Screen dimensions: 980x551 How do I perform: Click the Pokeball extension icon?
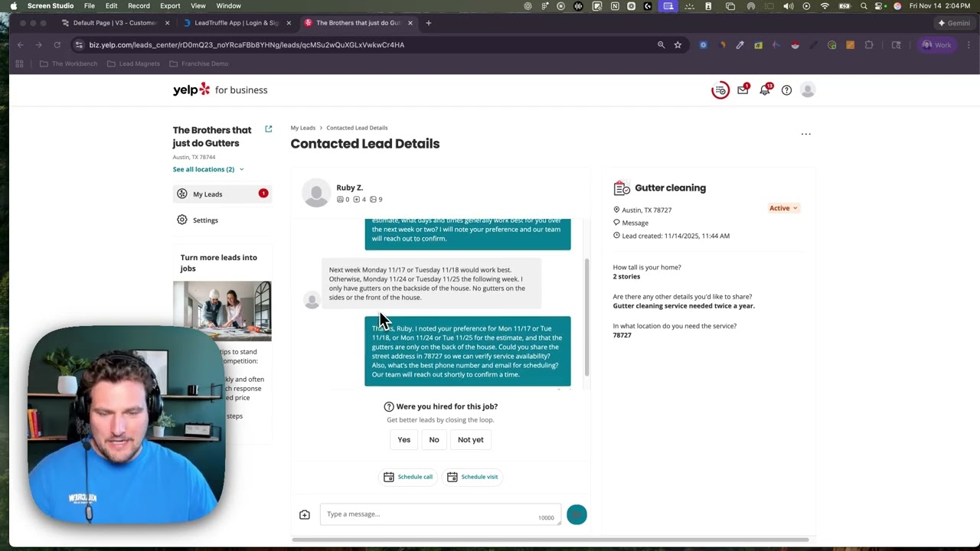click(795, 45)
